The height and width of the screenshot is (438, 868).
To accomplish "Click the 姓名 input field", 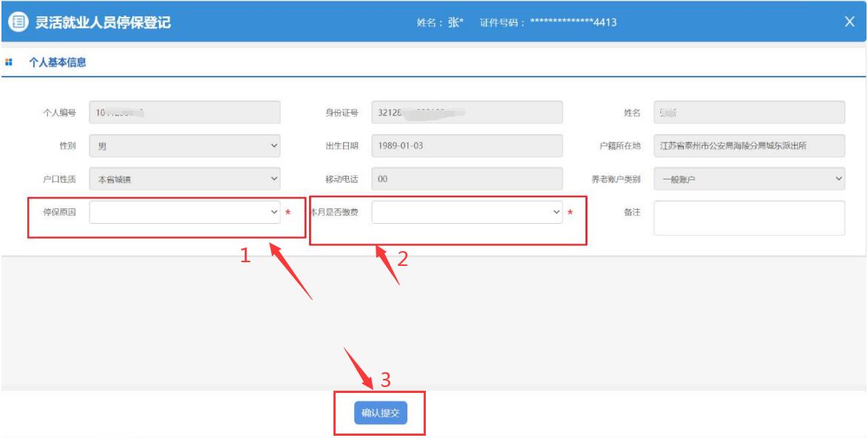I will pyautogui.click(x=749, y=112).
